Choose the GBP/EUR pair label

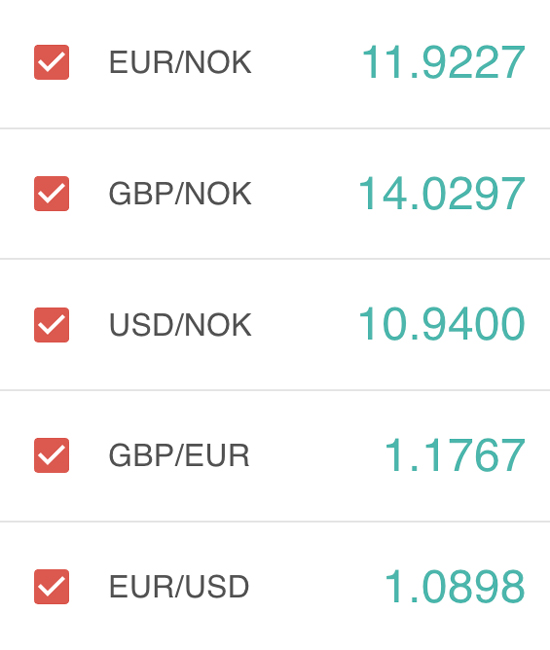[179, 455]
